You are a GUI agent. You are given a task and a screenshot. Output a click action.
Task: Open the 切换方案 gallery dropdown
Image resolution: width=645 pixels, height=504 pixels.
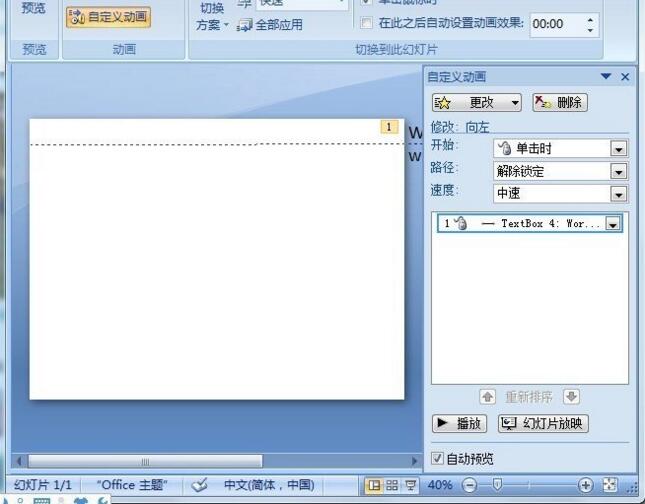212,17
